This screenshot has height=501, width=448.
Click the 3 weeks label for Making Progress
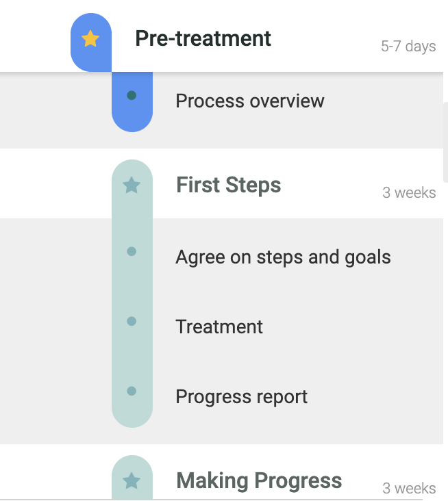pos(409,488)
